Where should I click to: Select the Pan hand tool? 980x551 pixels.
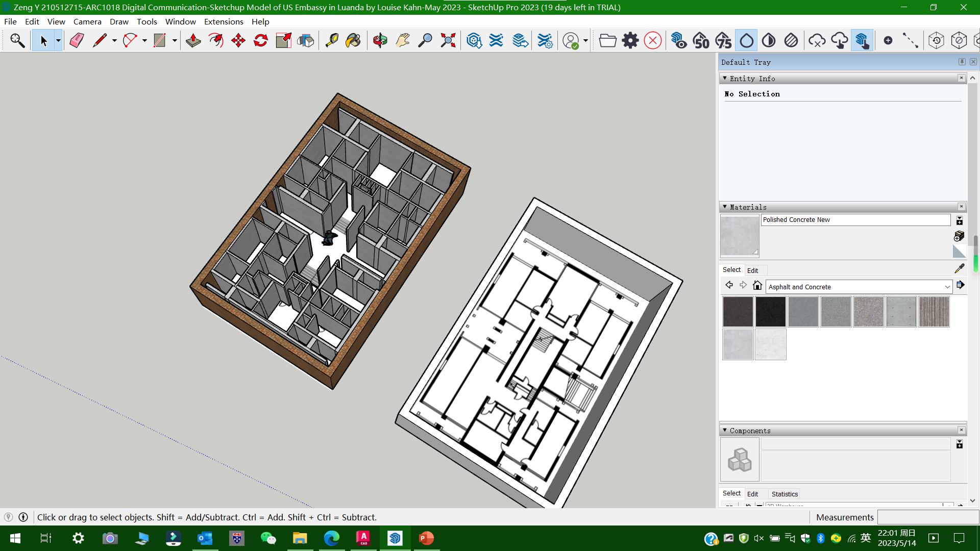click(403, 40)
